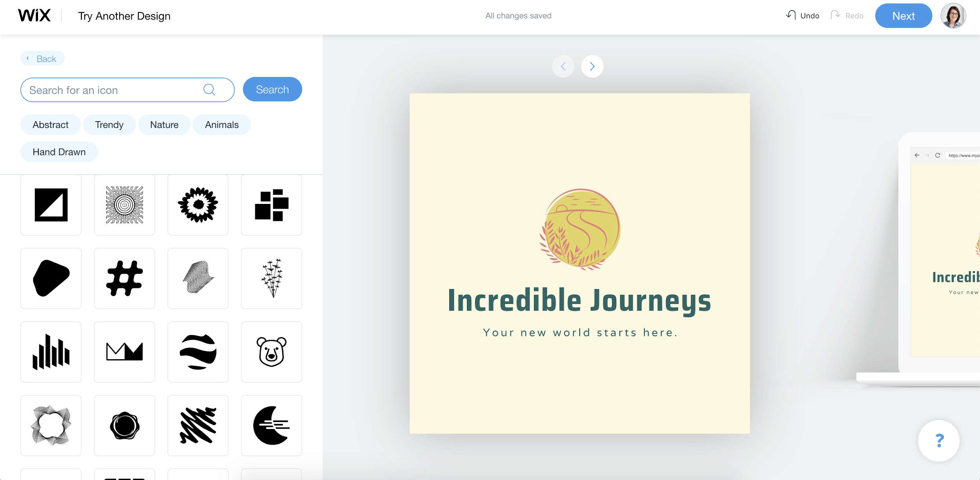980x480 pixels.
Task: Click the radial lines sunburst icon
Action: click(124, 205)
